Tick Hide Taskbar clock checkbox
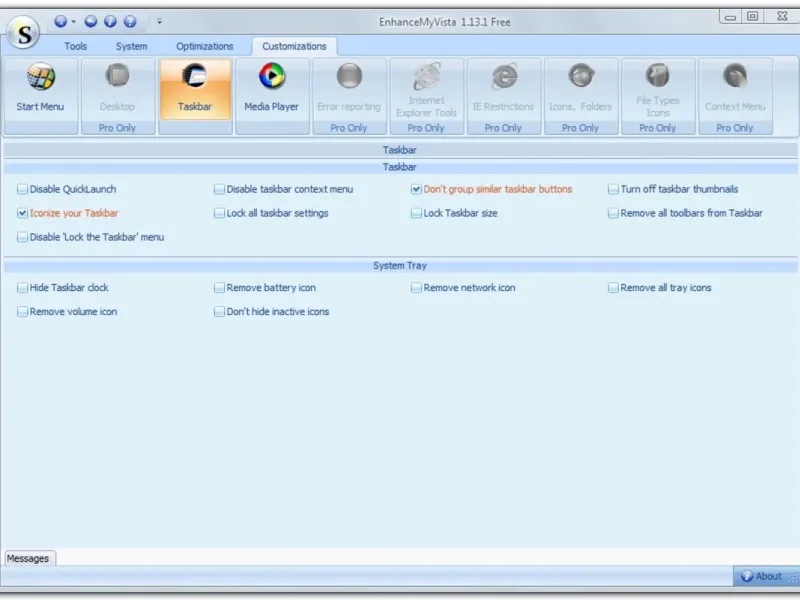Image resolution: width=800 pixels, height=600 pixels. click(22, 288)
